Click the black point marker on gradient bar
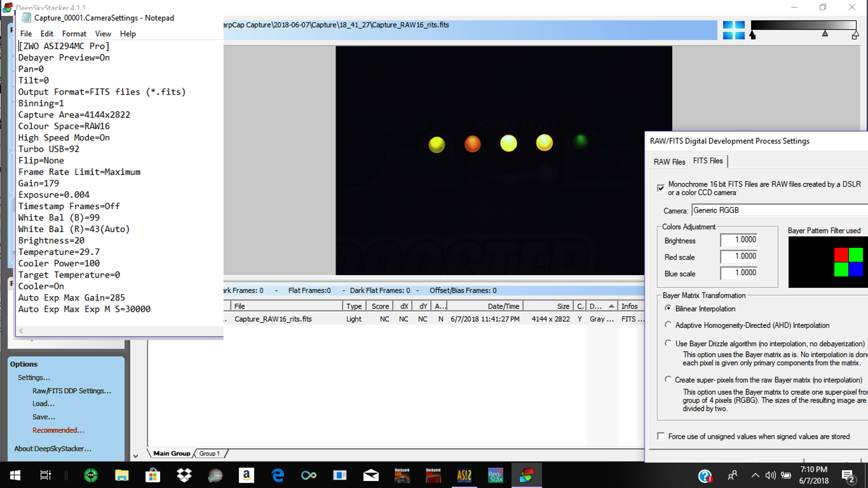The height and width of the screenshot is (488, 868). pyautogui.click(x=753, y=35)
